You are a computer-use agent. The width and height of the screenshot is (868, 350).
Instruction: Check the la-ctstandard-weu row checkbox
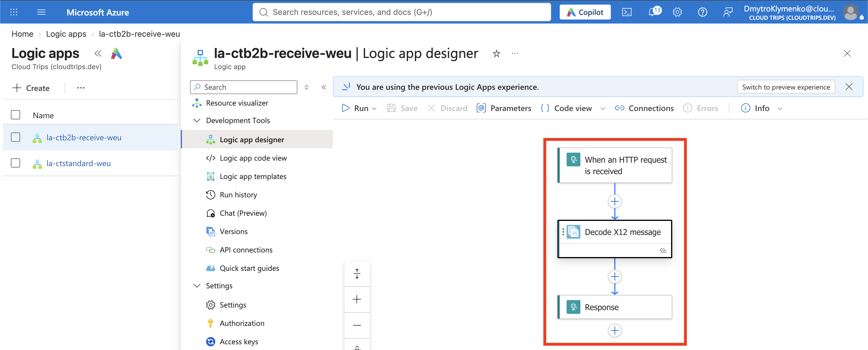(15, 163)
